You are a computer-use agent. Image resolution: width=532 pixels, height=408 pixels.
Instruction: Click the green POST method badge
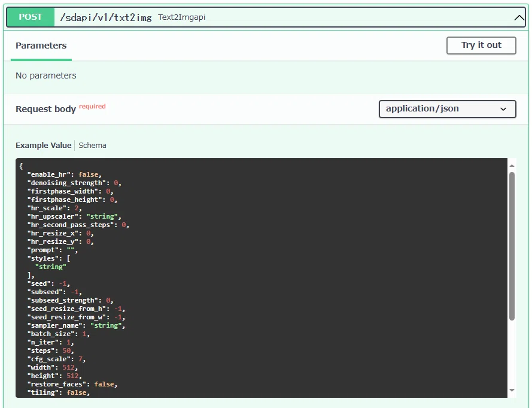(x=31, y=17)
